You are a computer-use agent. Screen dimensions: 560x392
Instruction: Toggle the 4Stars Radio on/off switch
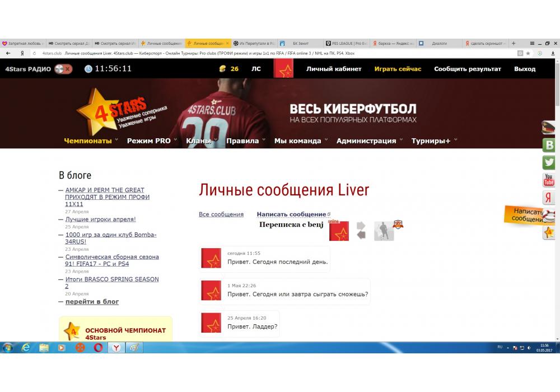pyautogui.click(x=63, y=69)
